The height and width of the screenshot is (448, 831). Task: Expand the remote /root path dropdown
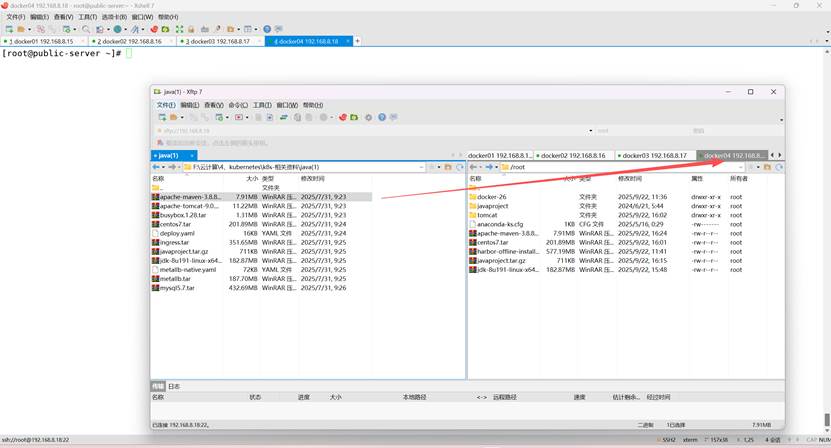click(x=740, y=167)
